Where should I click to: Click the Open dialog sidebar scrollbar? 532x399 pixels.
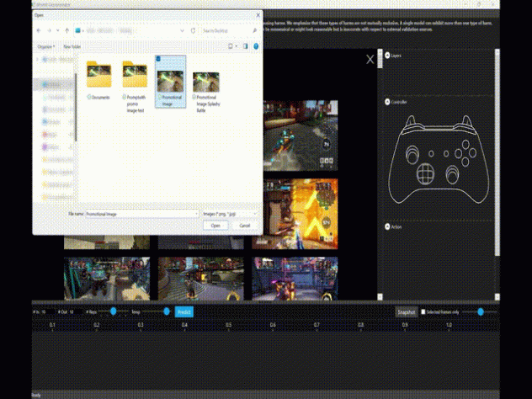[76, 107]
